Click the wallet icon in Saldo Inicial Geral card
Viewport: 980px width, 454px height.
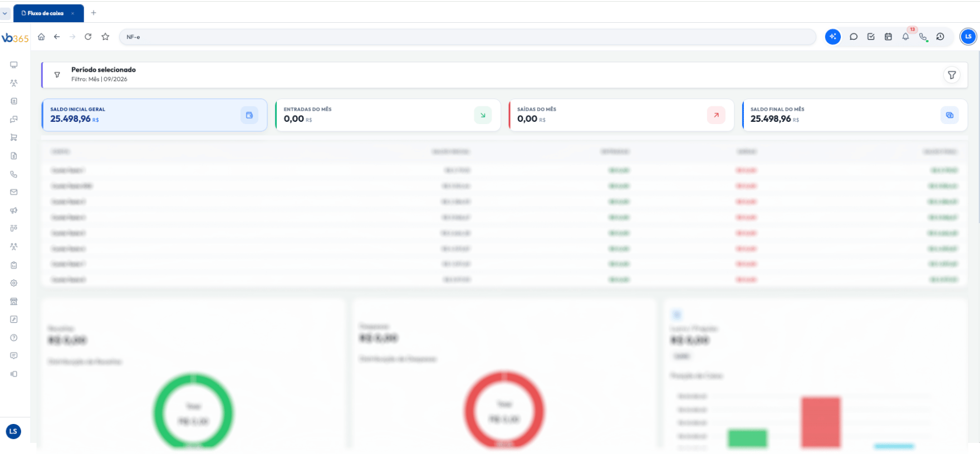pyautogui.click(x=249, y=115)
